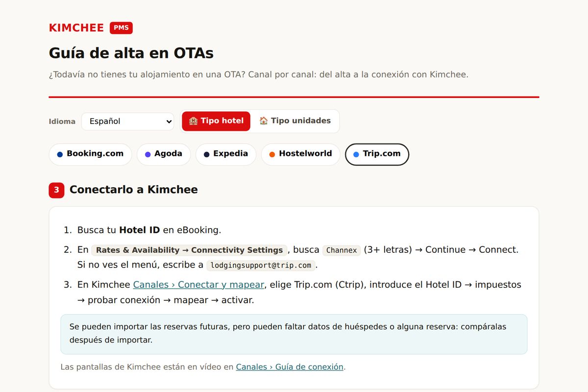Click the Idioma label
Viewport: 588px width, 392px height.
point(62,122)
